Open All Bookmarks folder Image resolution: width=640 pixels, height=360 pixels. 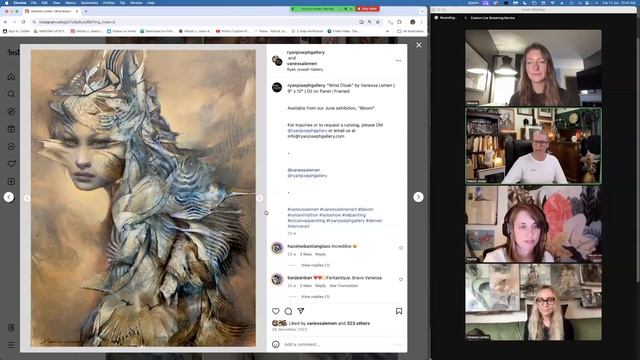410,31
